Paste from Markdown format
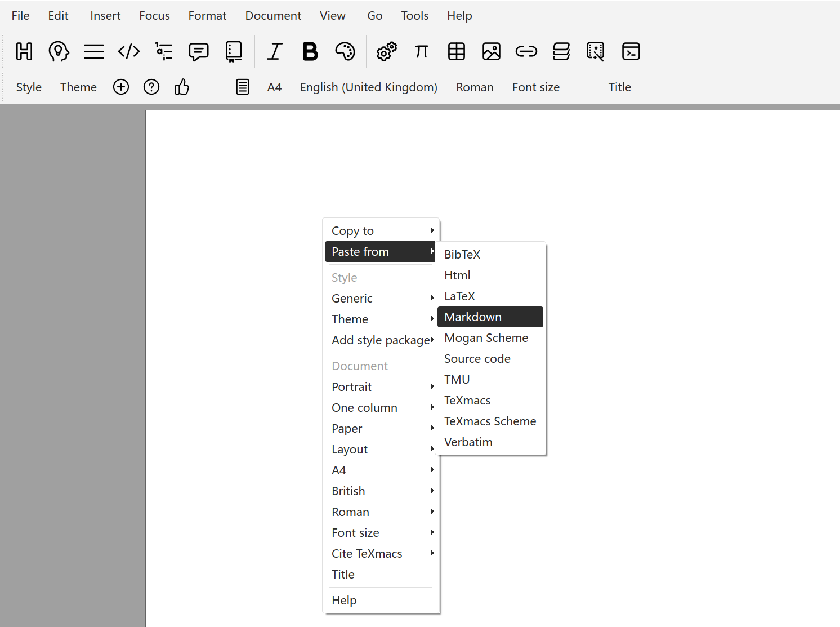This screenshot has height=627, width=840. point(490,317)
